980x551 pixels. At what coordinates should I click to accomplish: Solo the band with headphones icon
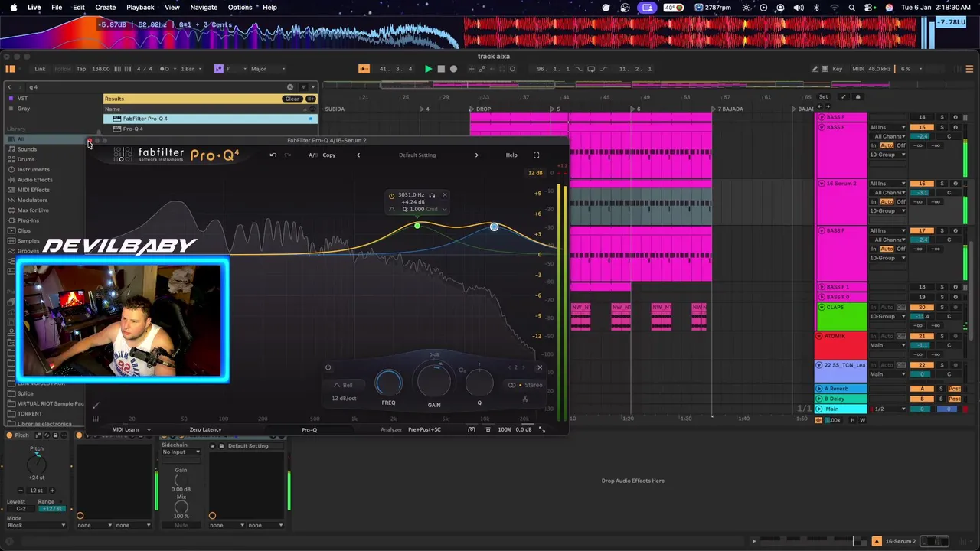[432, 196]
